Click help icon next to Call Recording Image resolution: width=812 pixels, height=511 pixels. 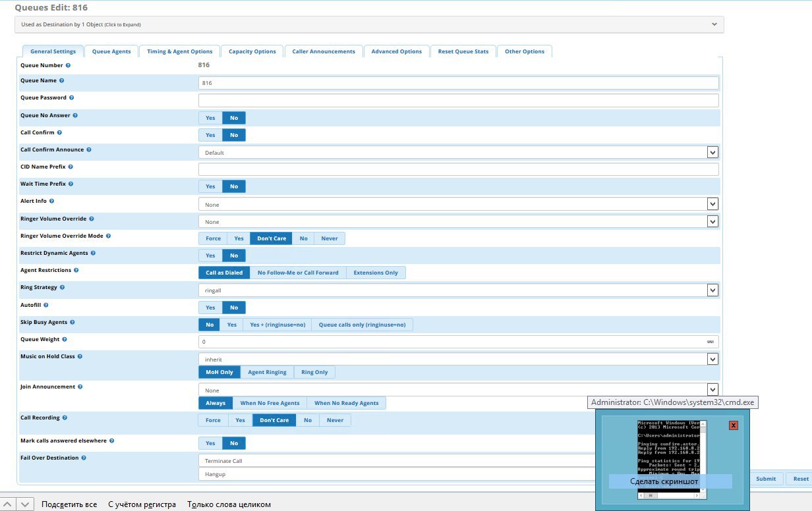tap(65, 417)
